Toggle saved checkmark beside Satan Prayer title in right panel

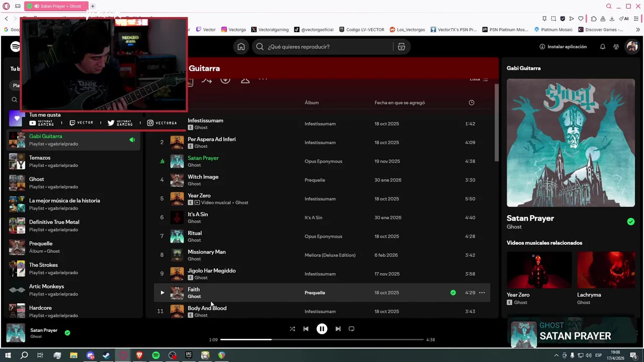tap(631, 222)
